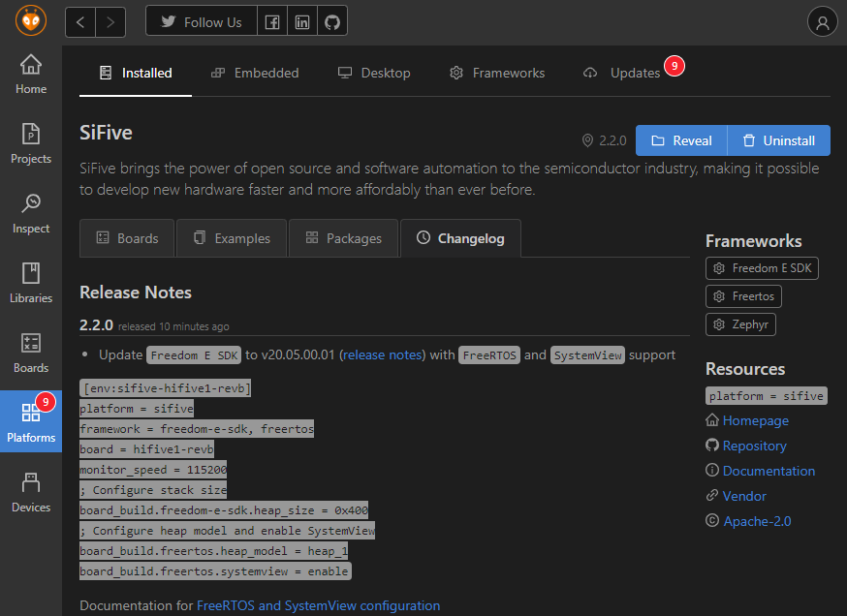
Task: Switch to the Installed tab
Action: (136, 73)
